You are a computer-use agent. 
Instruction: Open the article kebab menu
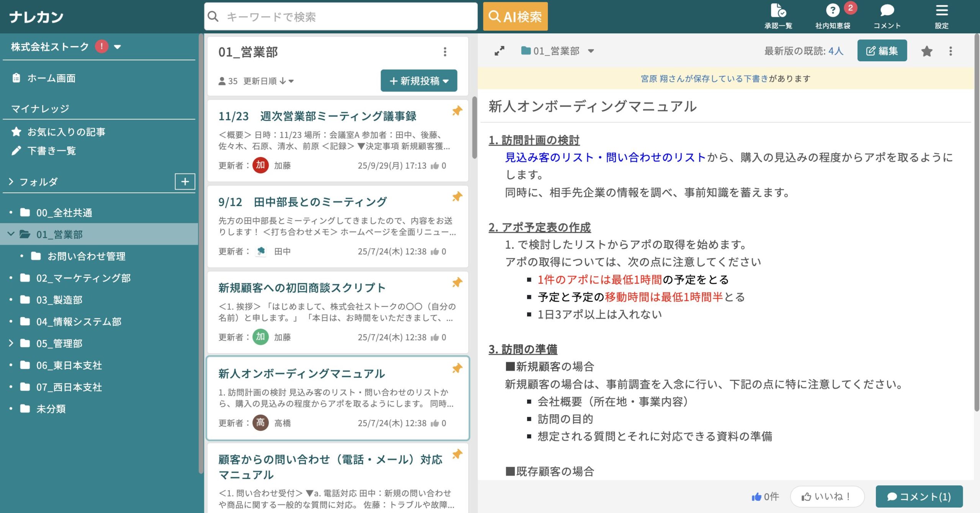point(951,51)
